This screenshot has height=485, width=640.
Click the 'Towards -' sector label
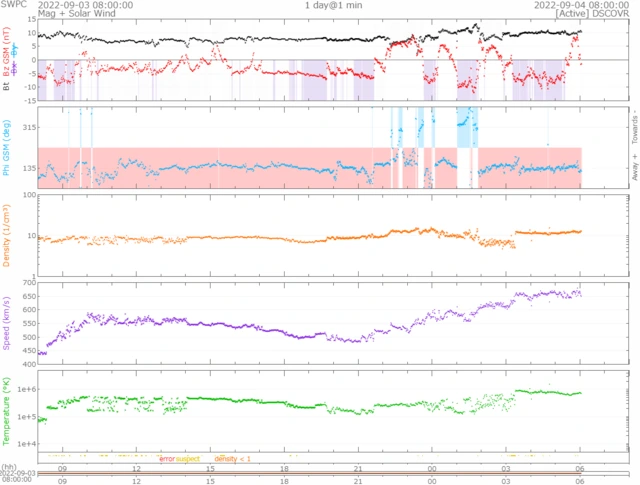(x=634, y=127)
